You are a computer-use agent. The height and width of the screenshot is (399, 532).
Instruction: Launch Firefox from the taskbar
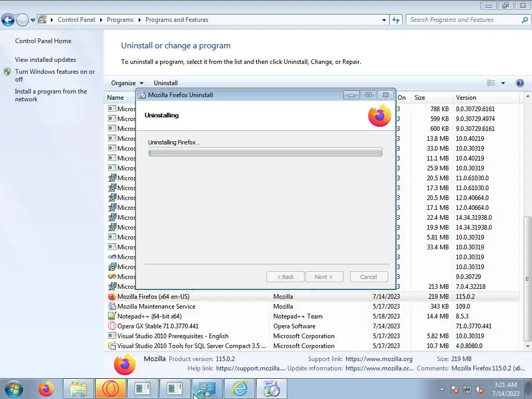coord(46,389)
